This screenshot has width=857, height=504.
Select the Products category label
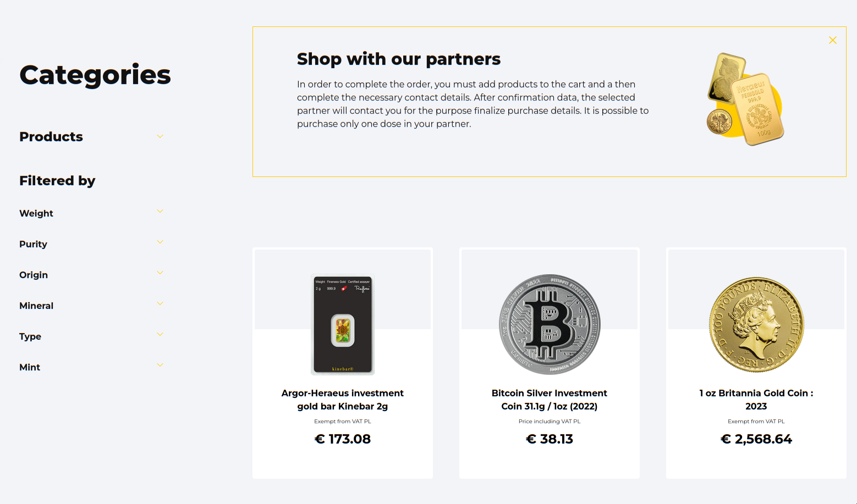coord(51,136)
